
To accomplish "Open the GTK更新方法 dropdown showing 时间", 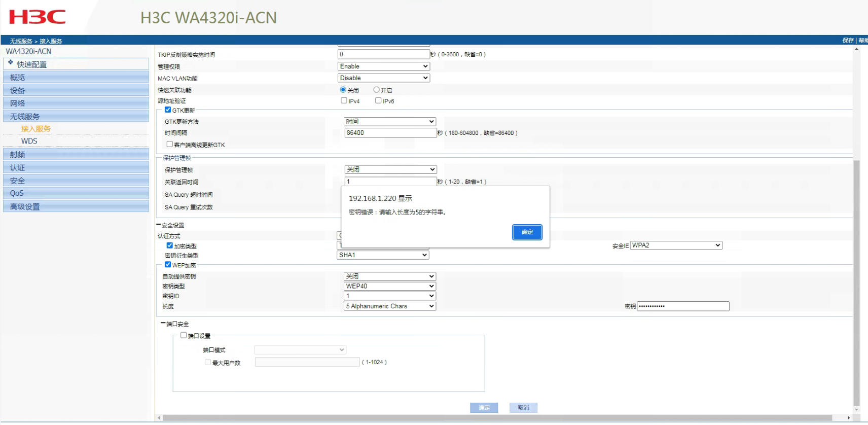I will (x=390, y=122).
